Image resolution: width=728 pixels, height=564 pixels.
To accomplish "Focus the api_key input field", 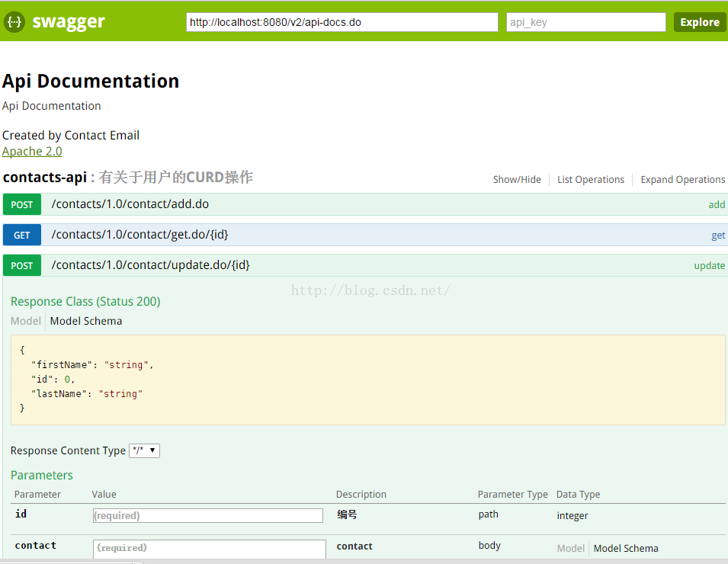I will [586, 22].
